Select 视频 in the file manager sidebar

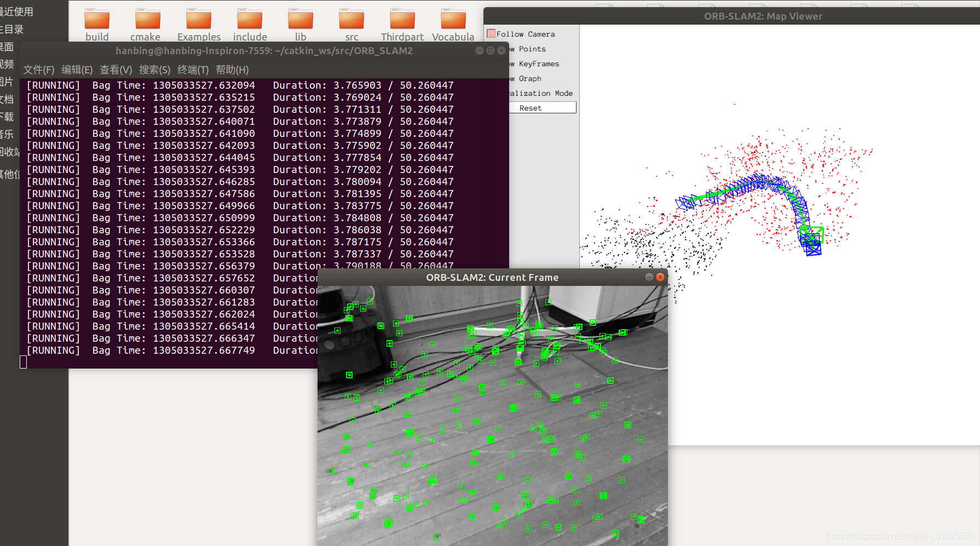[7, 64]
